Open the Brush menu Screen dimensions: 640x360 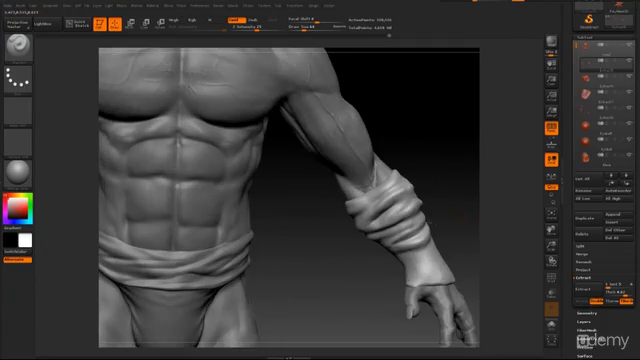coord(20,6)
